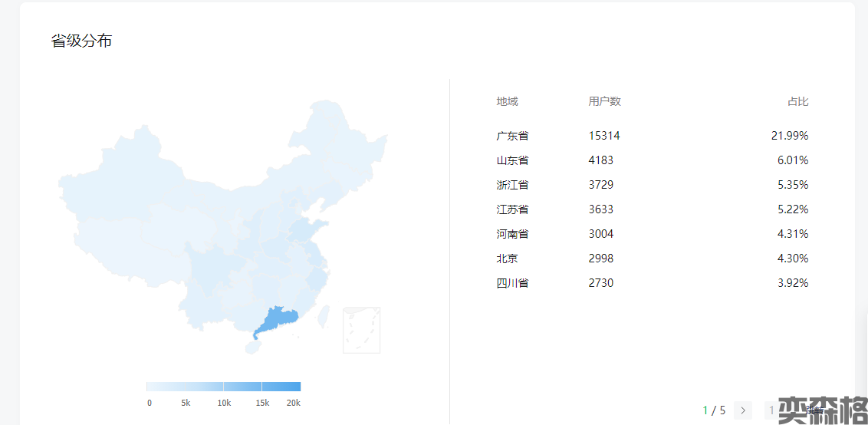Click the 北京 region entry
Viewport: 868px width, 425px height.
pyautogui.click(x=507, y=259)
